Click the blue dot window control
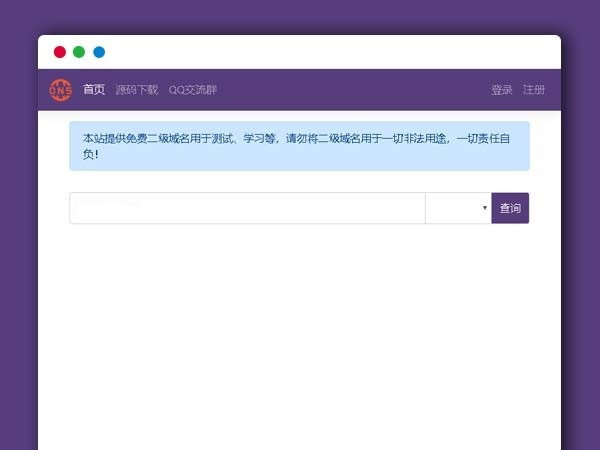Image resolution: width=600 pixels, height=450 pixels. pyautogui.click(x=99, y=52)
